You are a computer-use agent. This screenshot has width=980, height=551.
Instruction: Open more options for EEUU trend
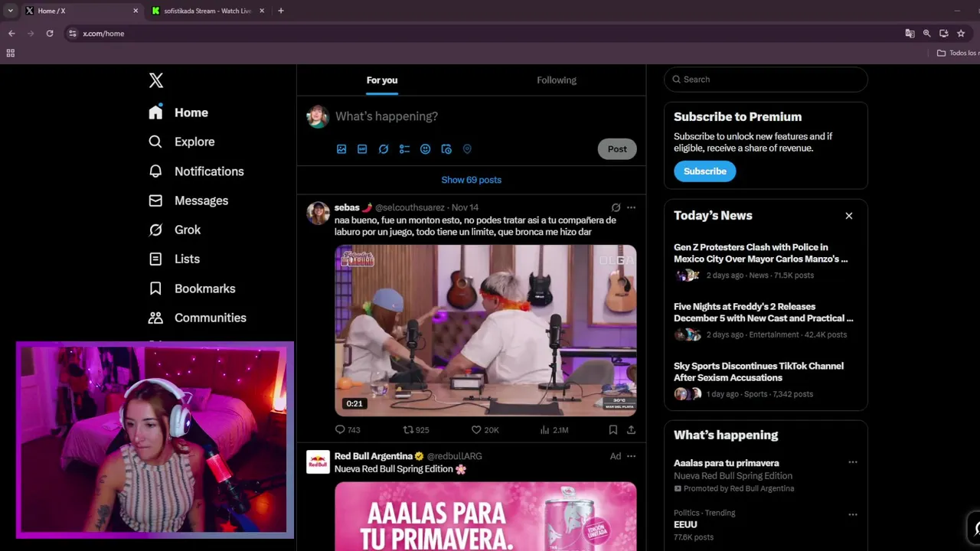[852, 514]
